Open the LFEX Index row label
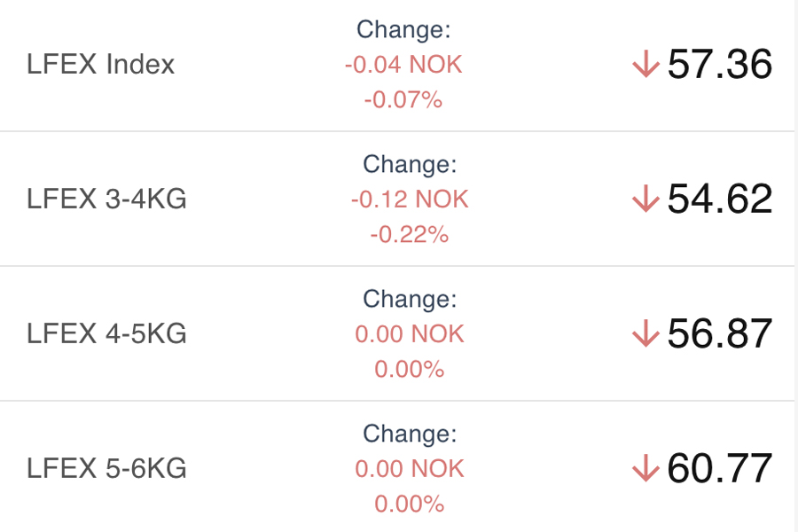The width and height of the screenshot is (798, 532). point(101,65)
